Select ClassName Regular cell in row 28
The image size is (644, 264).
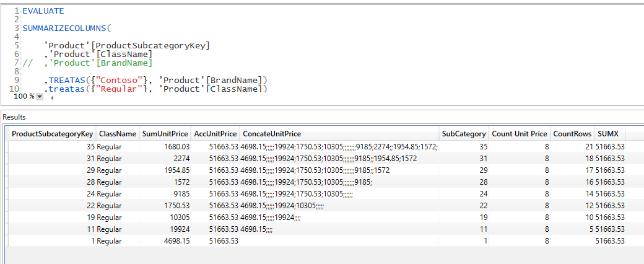tap(118, 182)
